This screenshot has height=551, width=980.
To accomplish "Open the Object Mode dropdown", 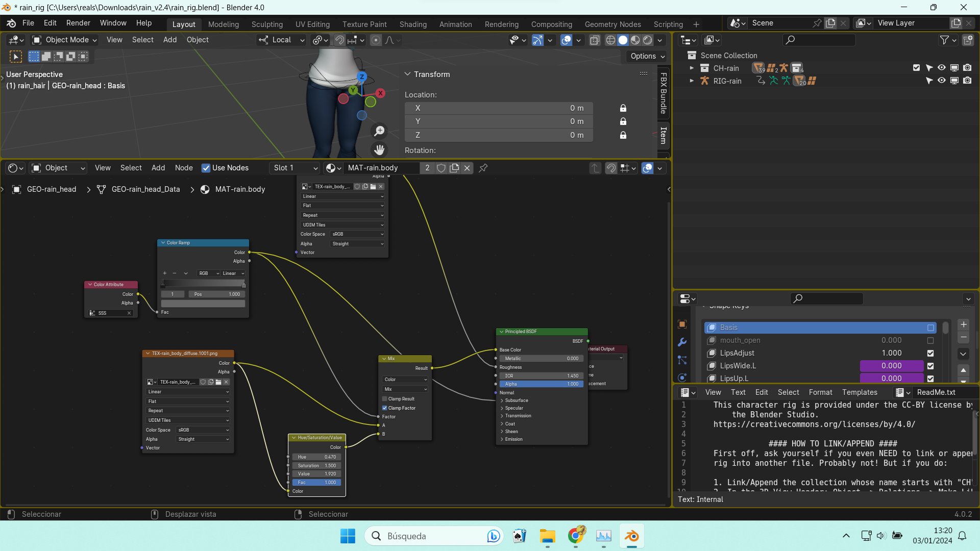I will point(64,40).
